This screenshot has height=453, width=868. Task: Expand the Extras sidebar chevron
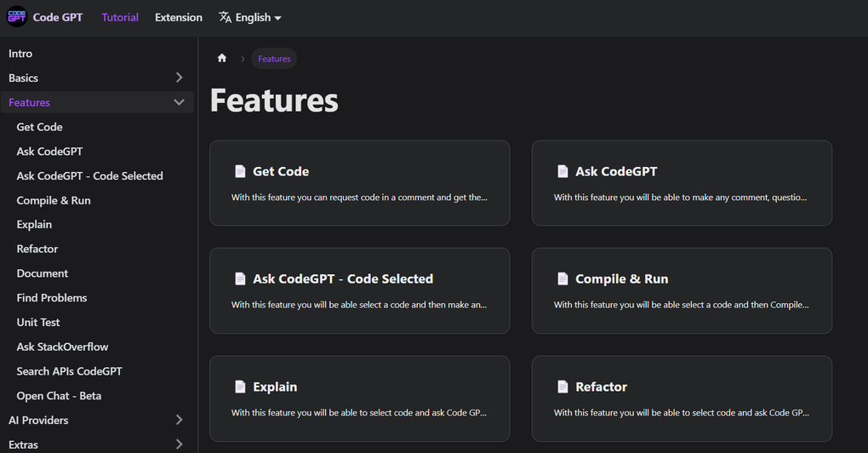179,444
